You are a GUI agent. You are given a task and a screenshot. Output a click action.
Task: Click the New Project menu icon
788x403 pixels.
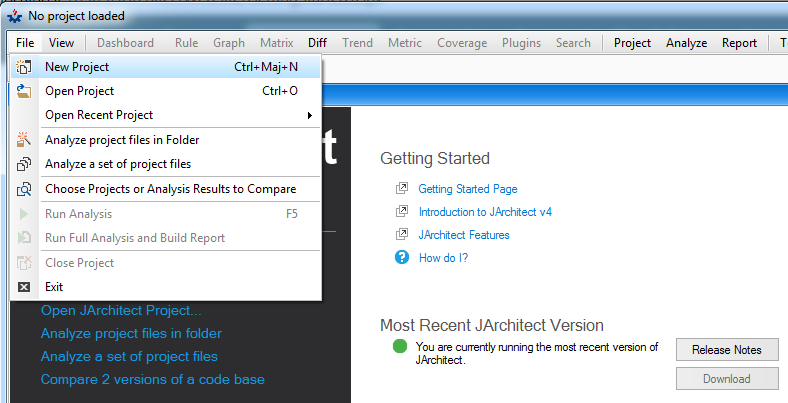pyautogui.click(x=24, y=67)
